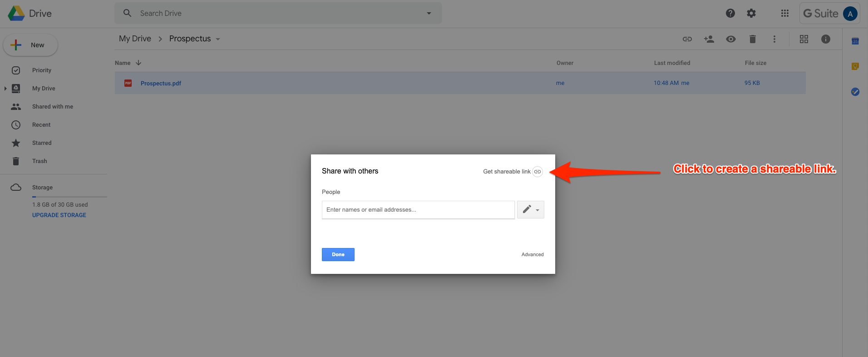Viewport: 868px width, 357px height.
Task: Open search options dropdown arrow
Action: (x=429, y=13)
